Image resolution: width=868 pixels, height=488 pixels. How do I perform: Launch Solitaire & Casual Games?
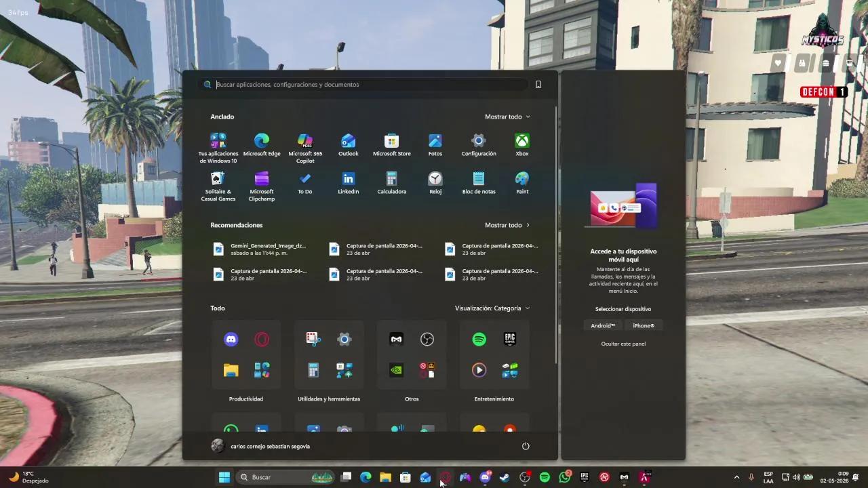pyautogui.click(x=218, y=186)
